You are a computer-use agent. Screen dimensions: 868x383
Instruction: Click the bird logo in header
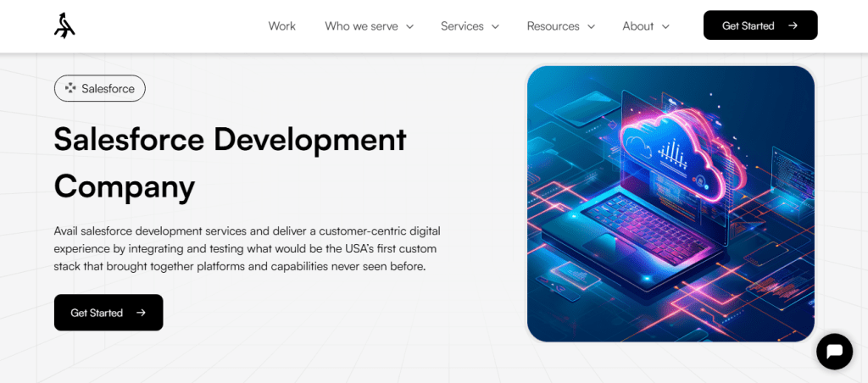point(64,25)
